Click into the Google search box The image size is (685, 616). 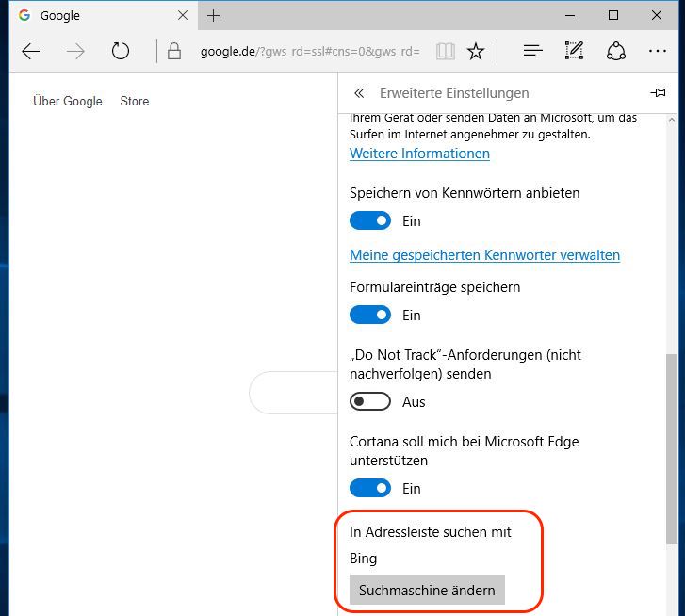tap(294, 393)
